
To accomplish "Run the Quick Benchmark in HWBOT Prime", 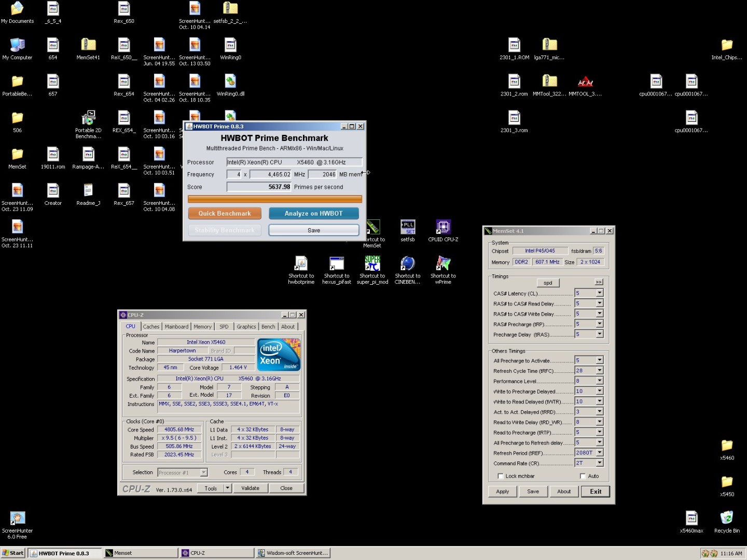I will (x=225, y=214).
